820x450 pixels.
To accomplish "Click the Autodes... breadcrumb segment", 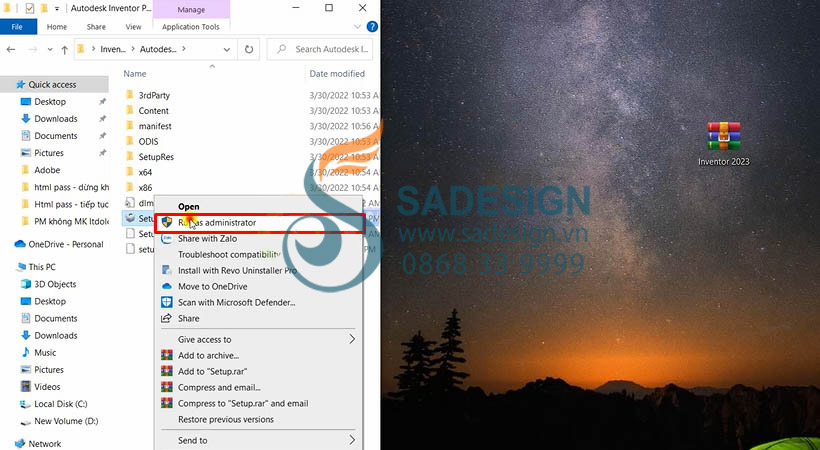I will (x=157, y=49).
